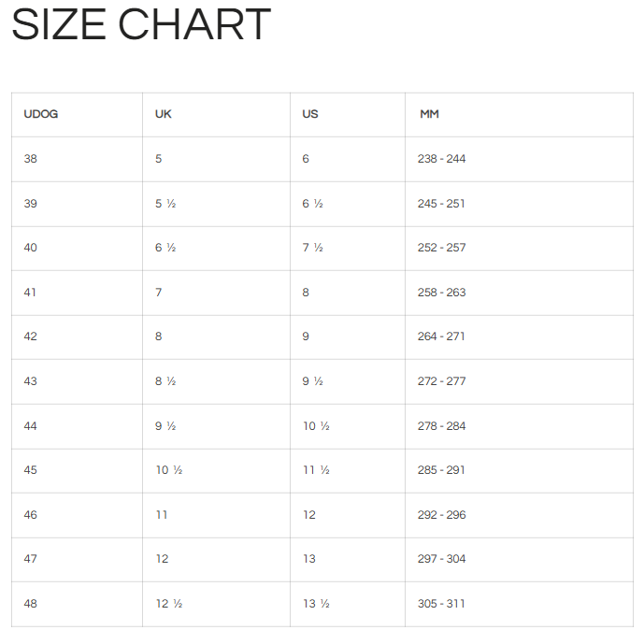Click the UK column header
Viewport: 644px width, 644px height.
click(x=164, y=115)
